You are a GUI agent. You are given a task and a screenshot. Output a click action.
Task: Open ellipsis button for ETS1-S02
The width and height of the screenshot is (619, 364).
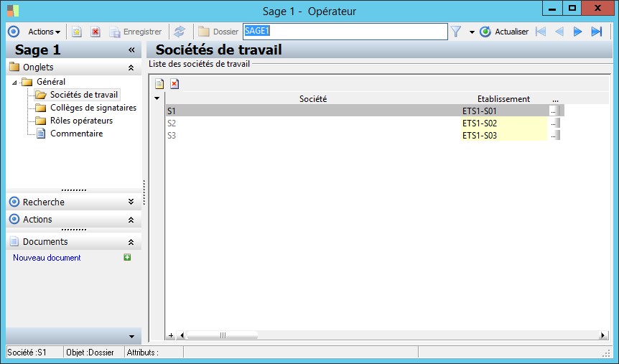point(554,123)
